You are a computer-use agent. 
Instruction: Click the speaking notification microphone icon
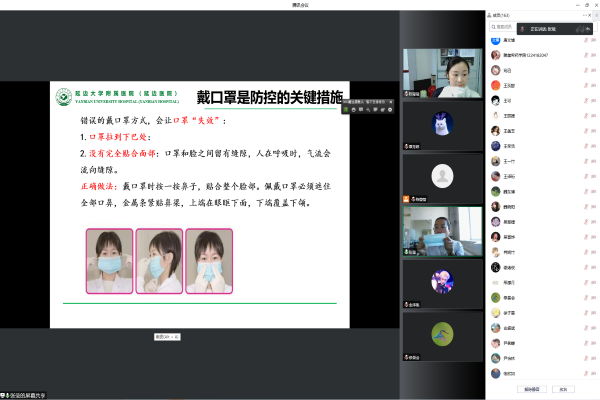pos(522,30)
